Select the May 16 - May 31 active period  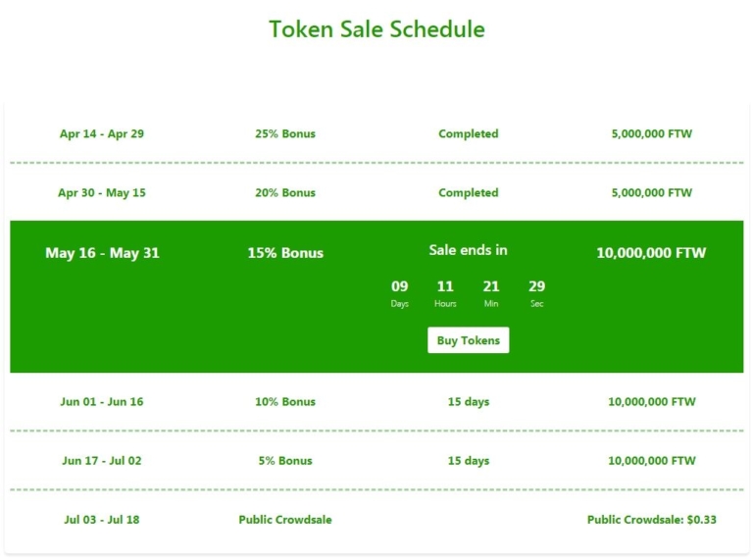pos(102,253)
